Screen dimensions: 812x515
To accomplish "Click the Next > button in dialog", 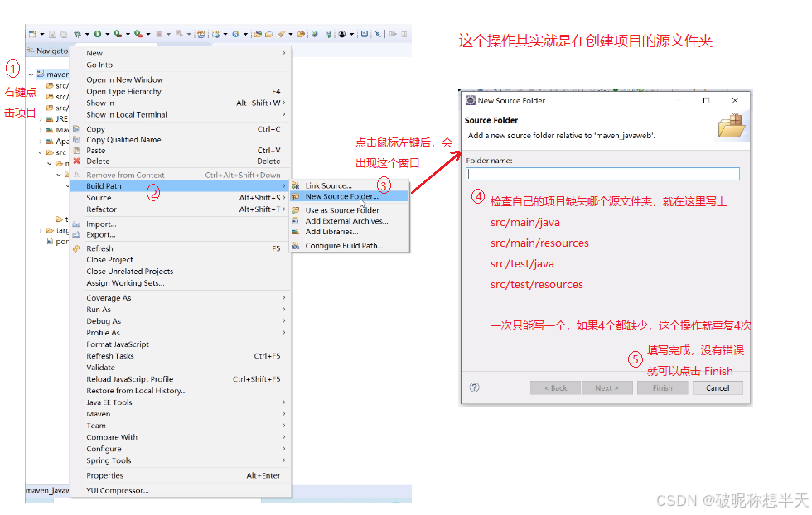I will 607,387.
